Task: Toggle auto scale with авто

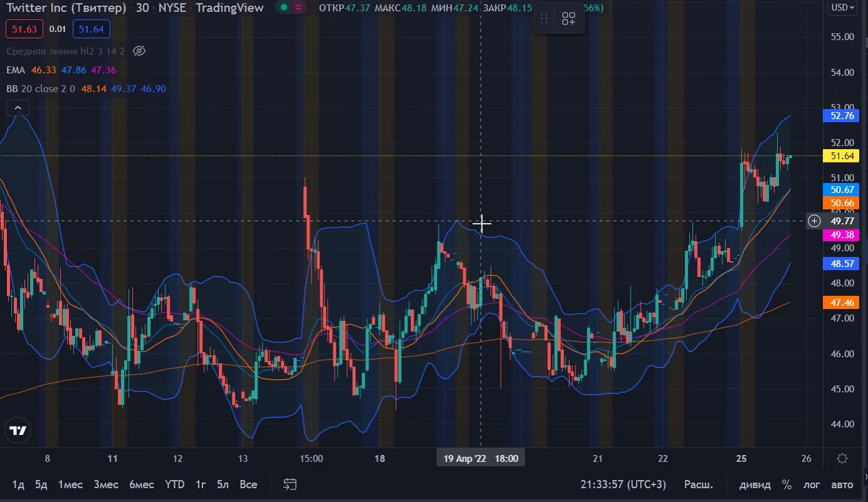Action: tap(842, 484)
